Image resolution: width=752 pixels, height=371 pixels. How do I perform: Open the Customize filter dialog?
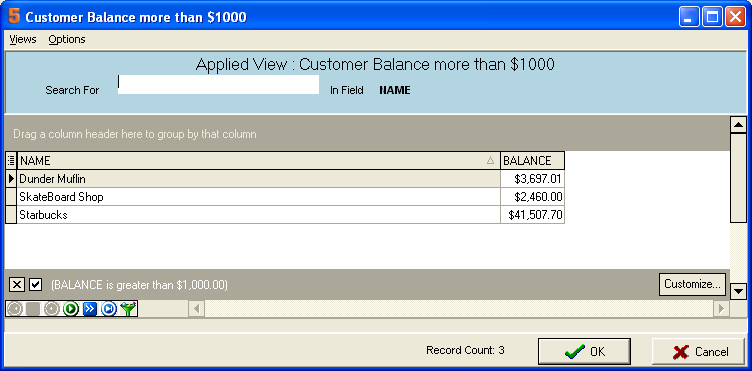pyautogui.click(x=692, y=284)
